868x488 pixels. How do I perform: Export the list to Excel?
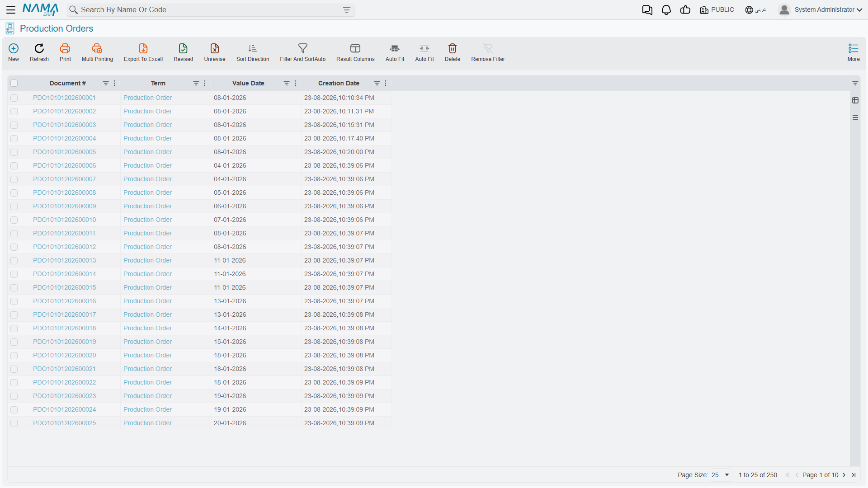[x=143, y=48]
